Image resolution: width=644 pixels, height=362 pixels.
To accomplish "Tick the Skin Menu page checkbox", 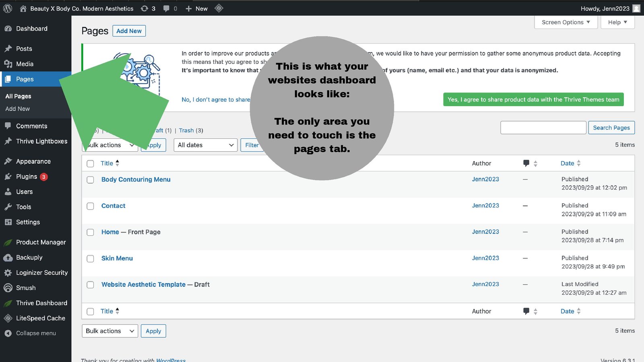I will 91,259.
